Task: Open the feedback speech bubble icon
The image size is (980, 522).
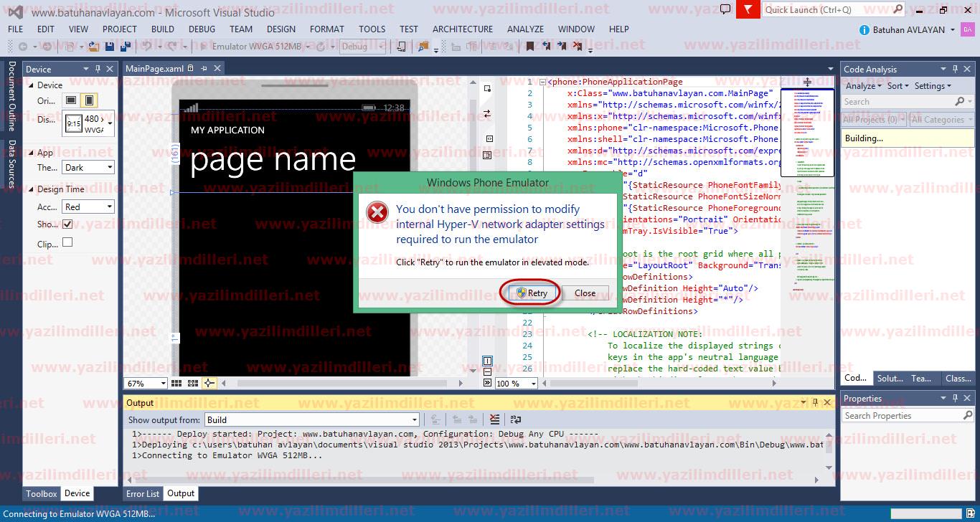Action: (x=725, y=9)
